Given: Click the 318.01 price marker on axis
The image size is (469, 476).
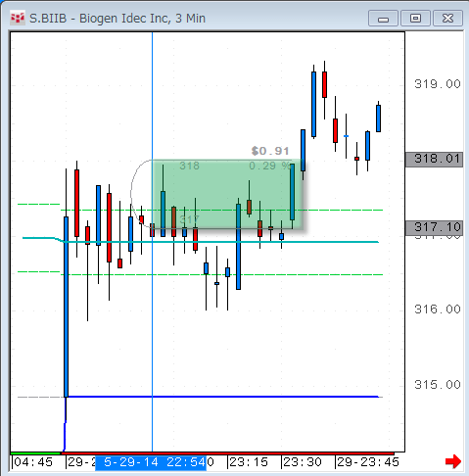Looking at the screenshot, I should 434,160.
